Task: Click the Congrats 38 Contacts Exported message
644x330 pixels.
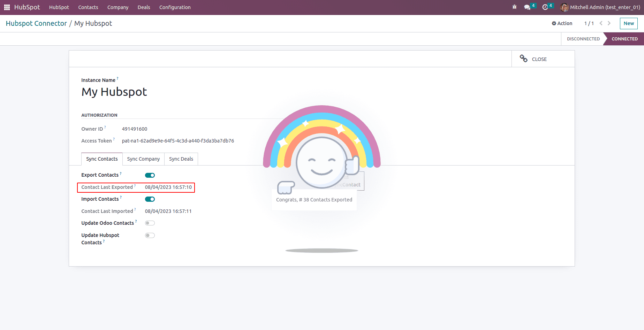Action: [x=314, y=200]
